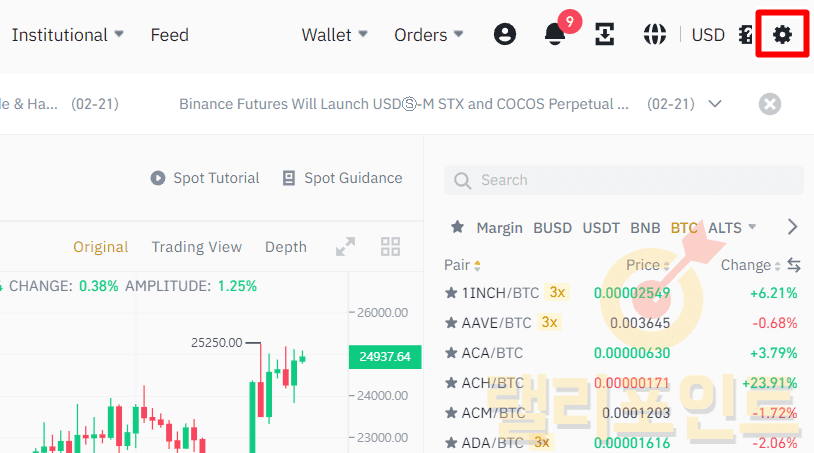This screenshot has width=814, height=453.
Task: Open the Spot Tutorial link
Action: 205,178
